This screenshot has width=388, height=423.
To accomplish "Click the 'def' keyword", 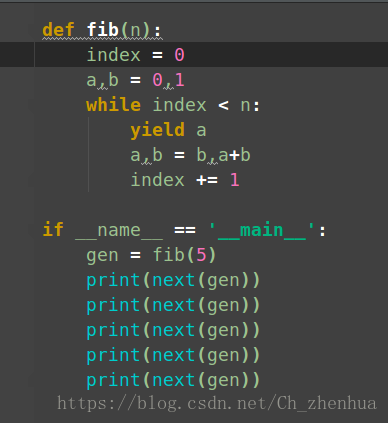I will [x=58, y=30].
